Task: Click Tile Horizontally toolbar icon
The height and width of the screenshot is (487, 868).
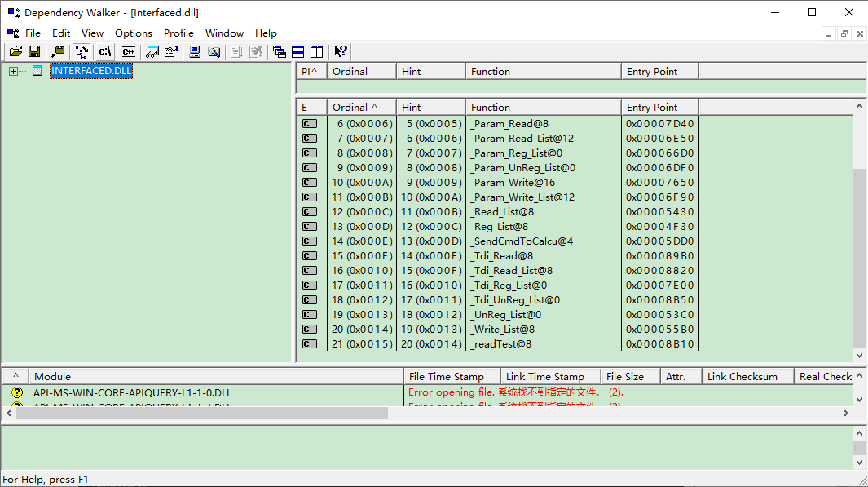Action: [x=297, y=51]
